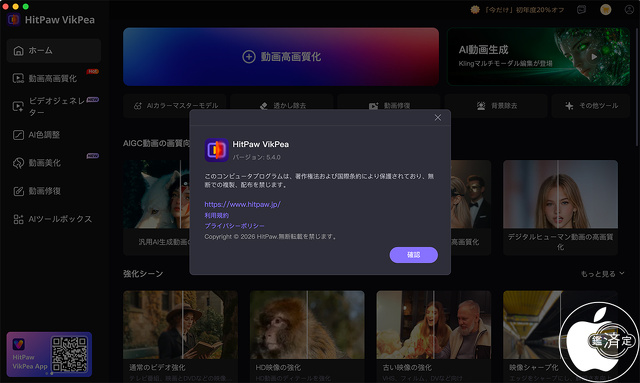
Task: Click the masked couple 高画質化 thumbnail
Action: pos(471,194)
